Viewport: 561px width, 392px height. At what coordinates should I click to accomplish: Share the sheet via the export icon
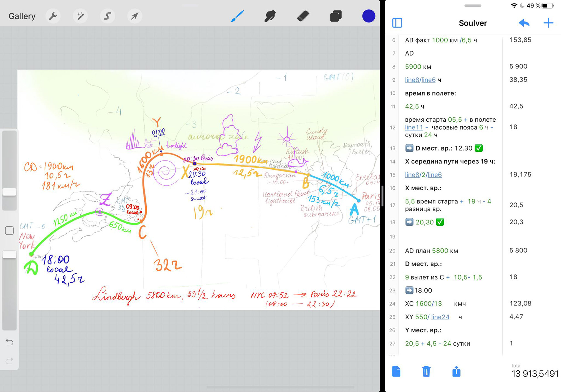click(x=456, y=372)
